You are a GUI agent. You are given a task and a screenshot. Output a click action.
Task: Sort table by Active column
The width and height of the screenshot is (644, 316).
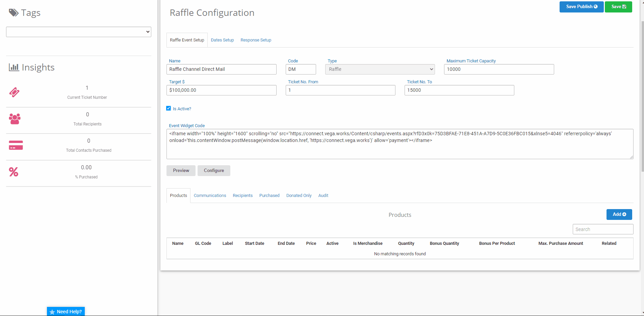click(332, 243)
